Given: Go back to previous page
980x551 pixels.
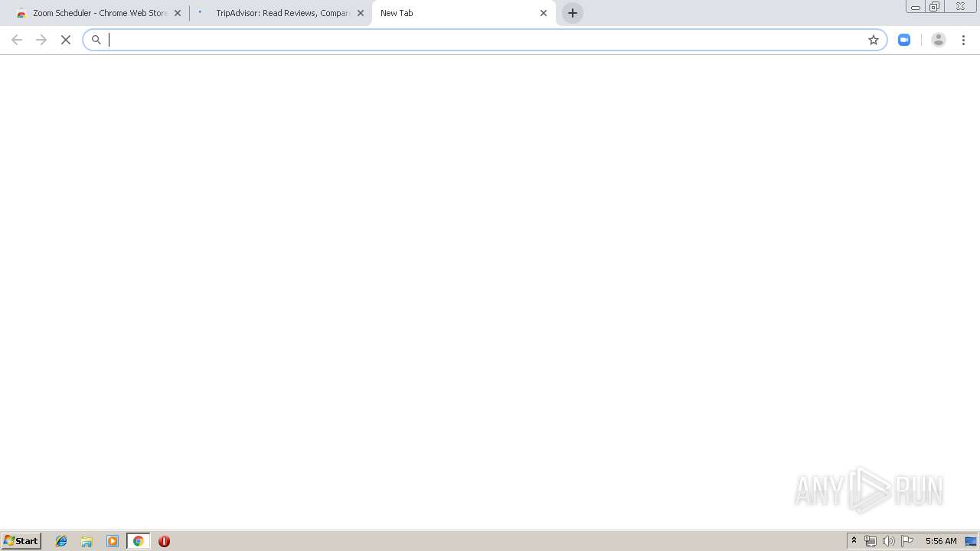Looking at the screenshot, I should tap(17, 40).
